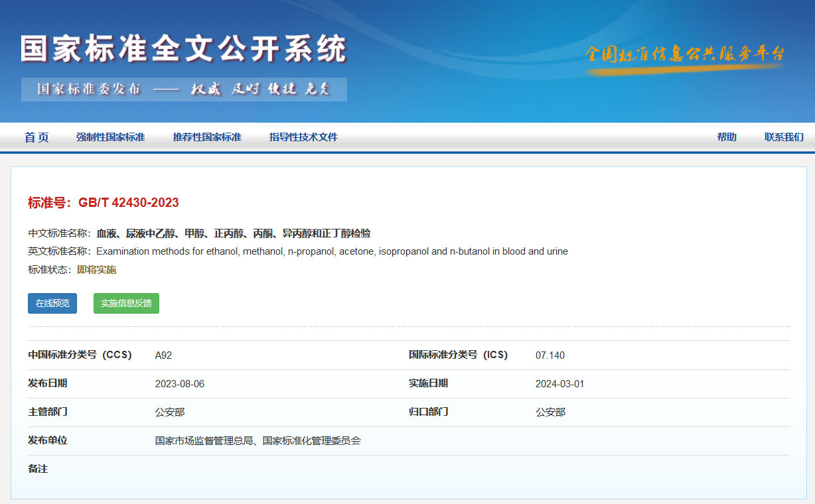Image resolution: width=815 pixels, height=504 pixels.
Task: Click the standard number GB/T 42430-2023
Action: click(129, 203)
